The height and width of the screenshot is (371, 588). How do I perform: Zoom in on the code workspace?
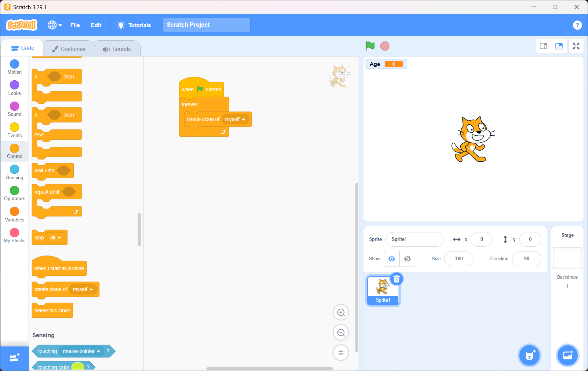341,312
